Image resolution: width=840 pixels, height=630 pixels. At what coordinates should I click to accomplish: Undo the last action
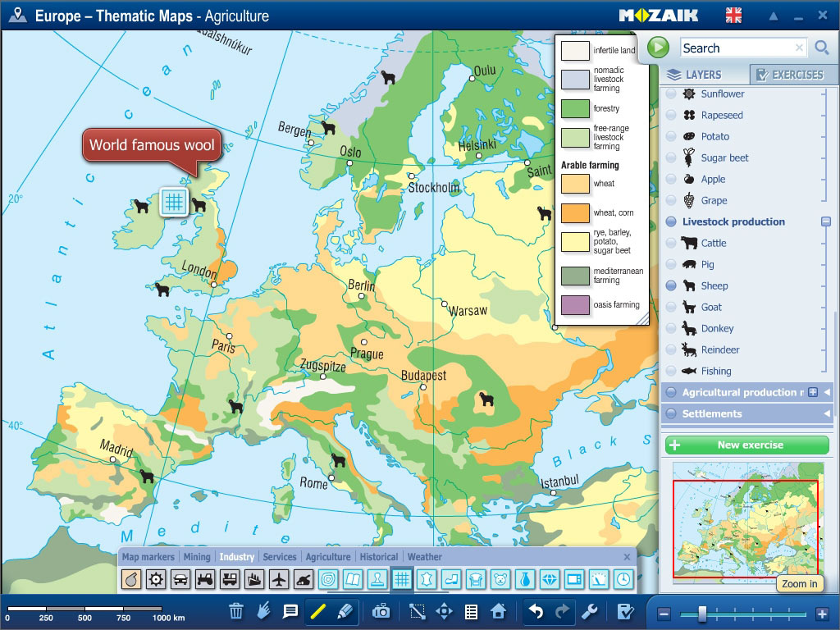tap(536, 611)
